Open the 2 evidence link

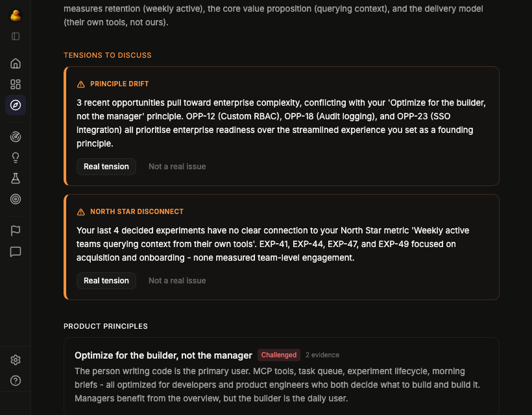point(322,355)
